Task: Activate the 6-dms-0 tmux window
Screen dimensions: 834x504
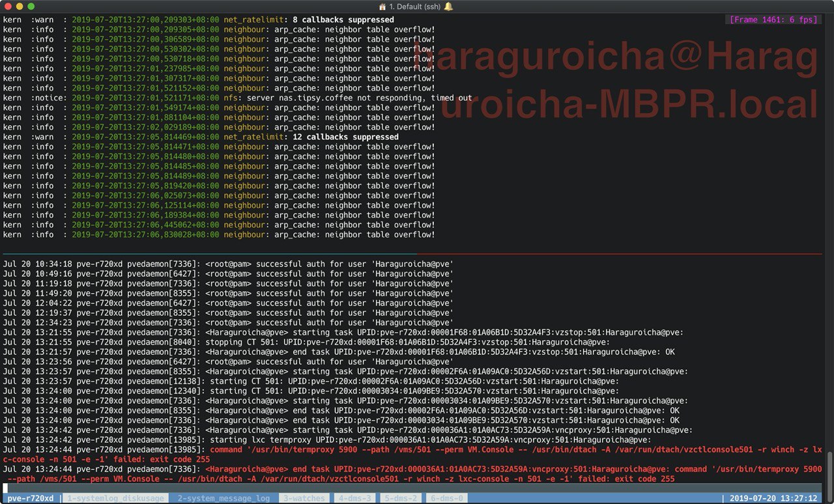Action: point(448,498)
